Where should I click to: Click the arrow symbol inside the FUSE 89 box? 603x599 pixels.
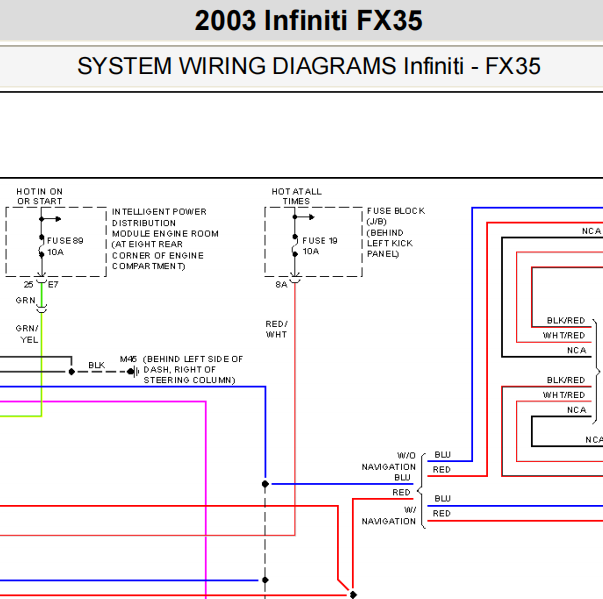point(52,219)
